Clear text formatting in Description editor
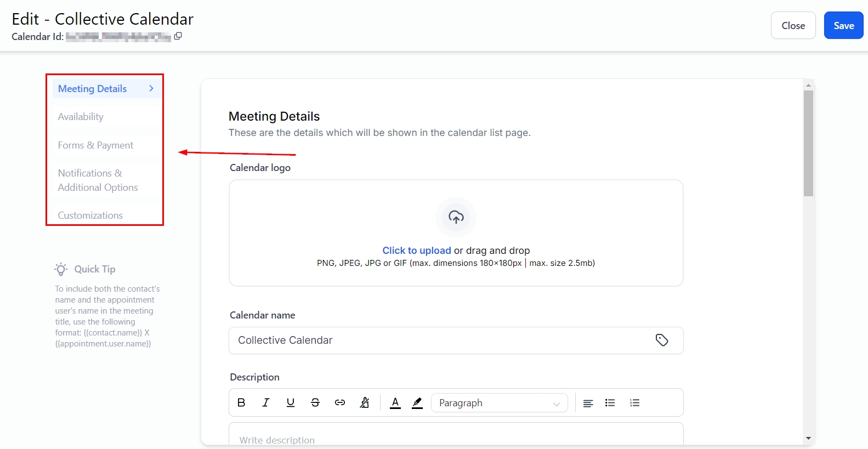Screen dimensions: 868x449 click(365, 402)
